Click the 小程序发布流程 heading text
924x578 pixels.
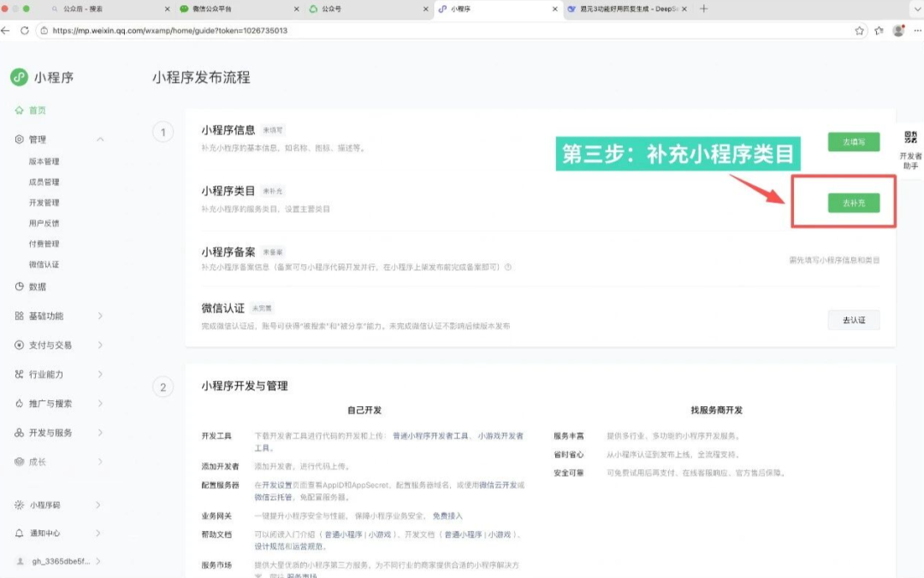pos(201,77)
